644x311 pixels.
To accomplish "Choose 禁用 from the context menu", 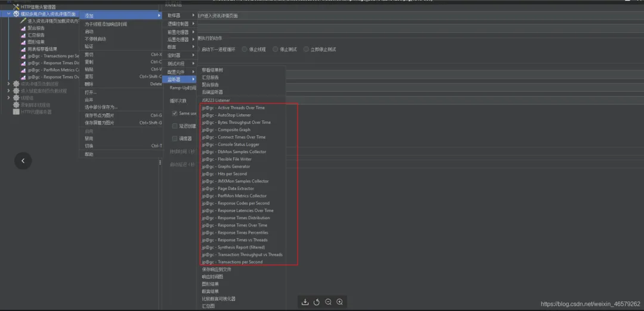I will tap(120, 139).
